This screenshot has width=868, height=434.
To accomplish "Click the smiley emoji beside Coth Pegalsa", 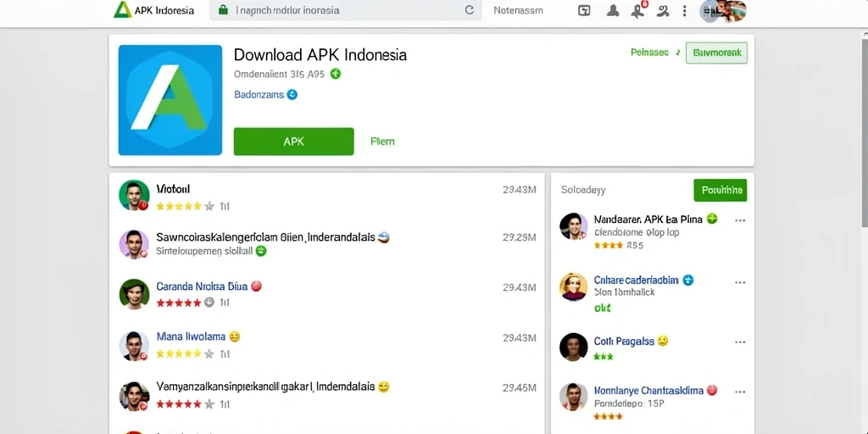I will click(663, 341).
